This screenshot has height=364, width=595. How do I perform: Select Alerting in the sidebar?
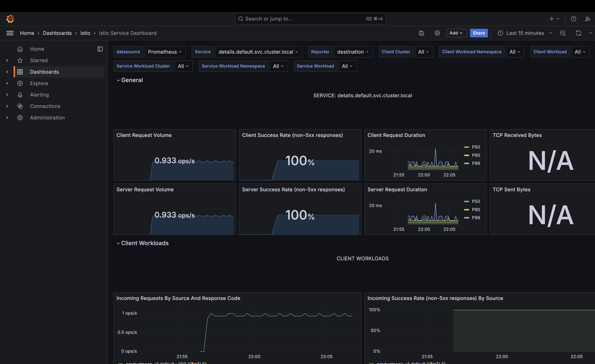tap(39, 95)
